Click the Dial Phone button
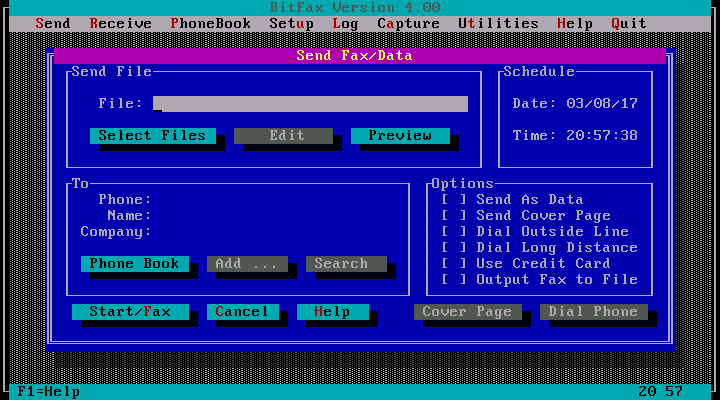Image resolution: width=720 pixels, height=400 pixels. [594, 312]
